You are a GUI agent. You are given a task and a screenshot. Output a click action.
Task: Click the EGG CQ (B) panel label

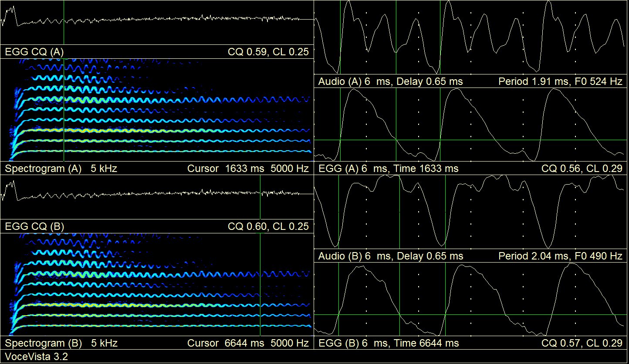point(34,226)
